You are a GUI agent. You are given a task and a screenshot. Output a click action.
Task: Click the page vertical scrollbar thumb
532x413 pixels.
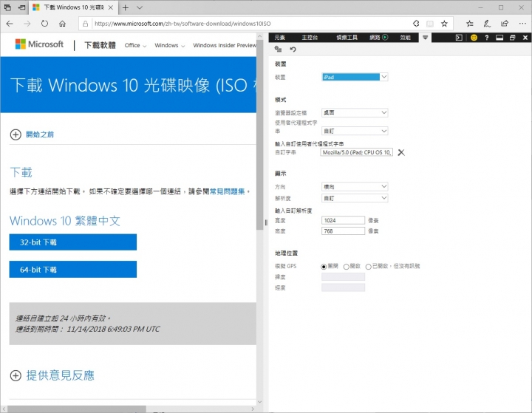pyautogui.click(x=260, y=134)
